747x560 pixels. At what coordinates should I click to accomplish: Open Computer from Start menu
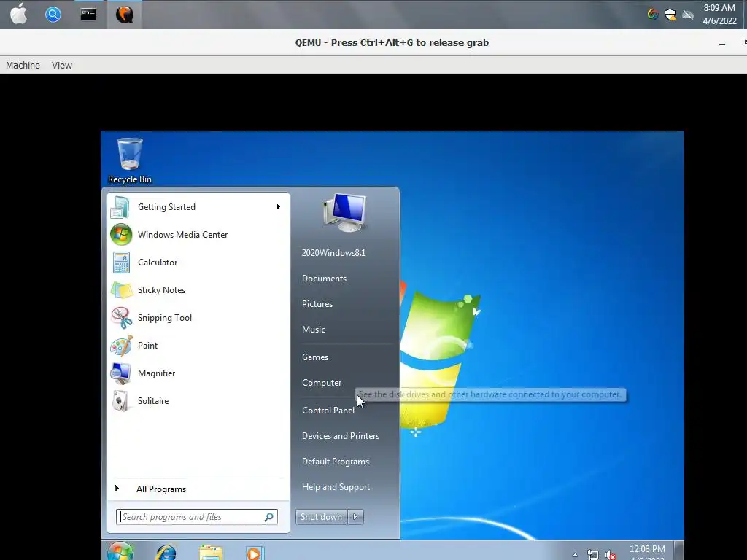tap(322, 383)
